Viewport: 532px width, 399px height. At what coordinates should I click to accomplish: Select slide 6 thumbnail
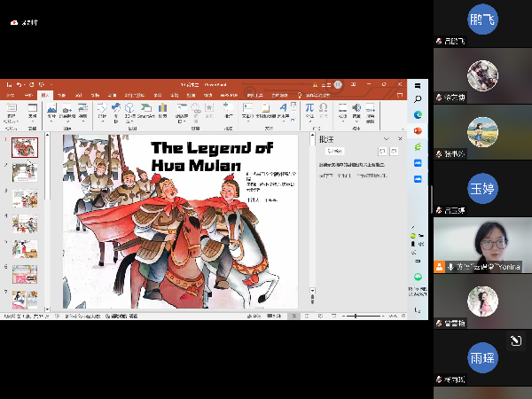25,275
